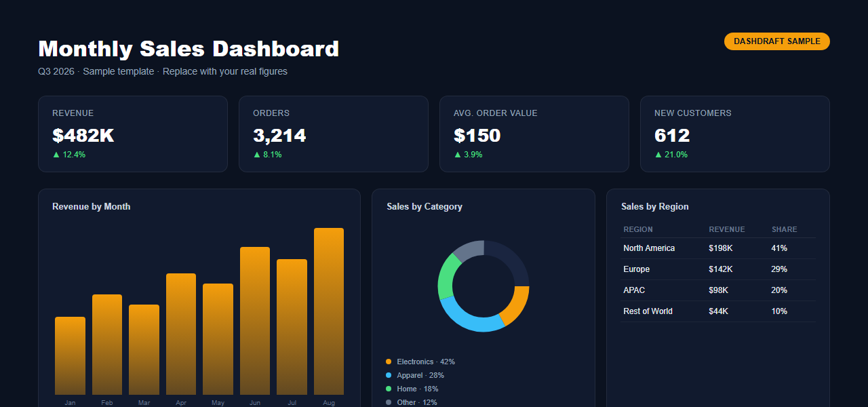Click the orange donut chart segment
This screenshot has width=868, height=407.
click(x=517, y=304)
